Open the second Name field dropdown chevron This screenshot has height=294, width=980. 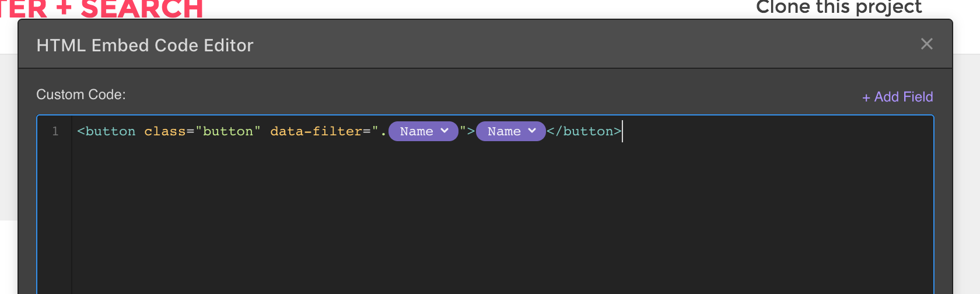(532, 131)
